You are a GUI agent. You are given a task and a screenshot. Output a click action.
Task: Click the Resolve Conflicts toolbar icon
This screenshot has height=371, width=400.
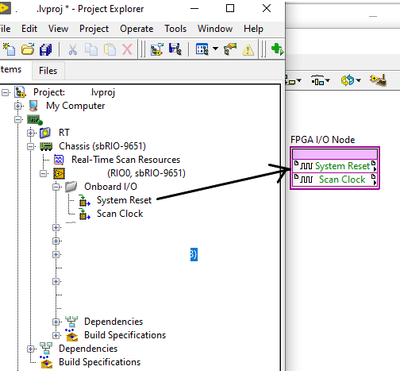coord(230,50)
